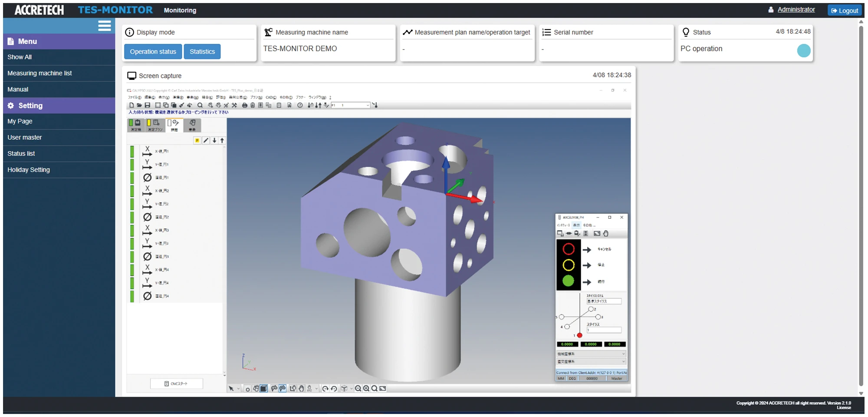Select the yellow measurement plan tab
868x417 pixels.
point(155,125)
